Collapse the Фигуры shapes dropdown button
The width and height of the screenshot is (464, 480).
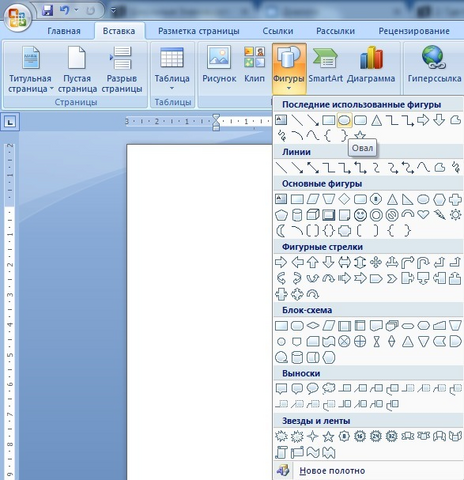tap(289, 69)
